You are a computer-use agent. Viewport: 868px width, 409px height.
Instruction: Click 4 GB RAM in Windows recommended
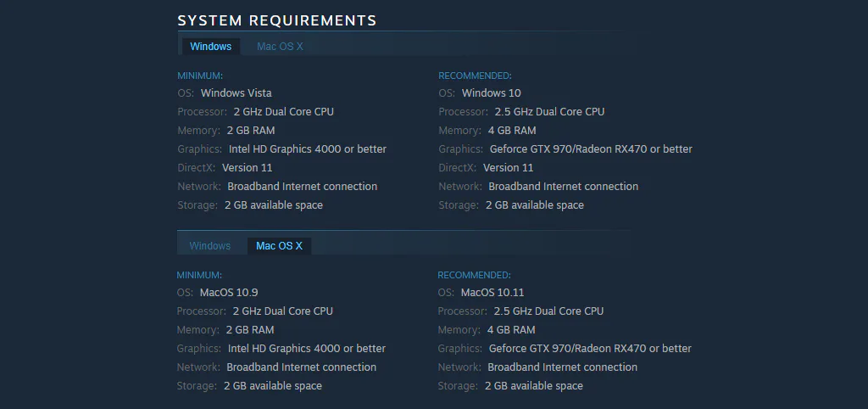coord(511,130)
